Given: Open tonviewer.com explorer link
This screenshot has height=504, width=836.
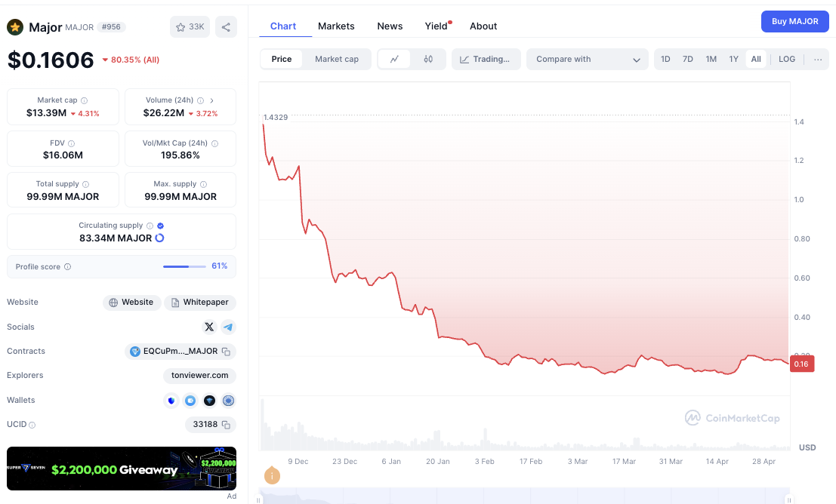Looking at the screenshot, I should point(200,376).
